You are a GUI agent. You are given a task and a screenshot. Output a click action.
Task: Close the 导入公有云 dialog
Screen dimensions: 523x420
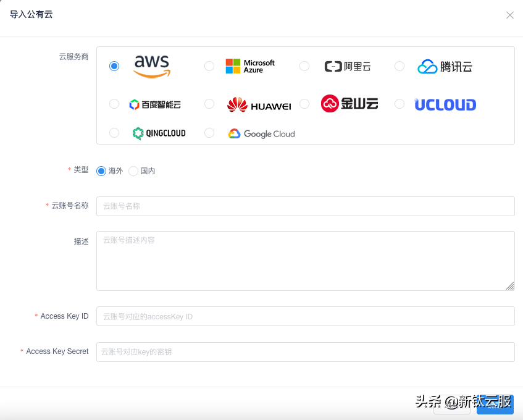coord(509,15)
